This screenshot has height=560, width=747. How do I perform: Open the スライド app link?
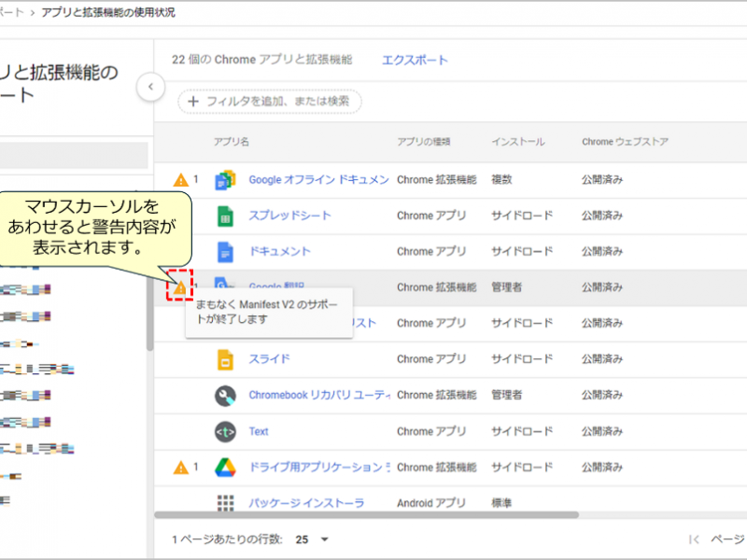point(269,359)
